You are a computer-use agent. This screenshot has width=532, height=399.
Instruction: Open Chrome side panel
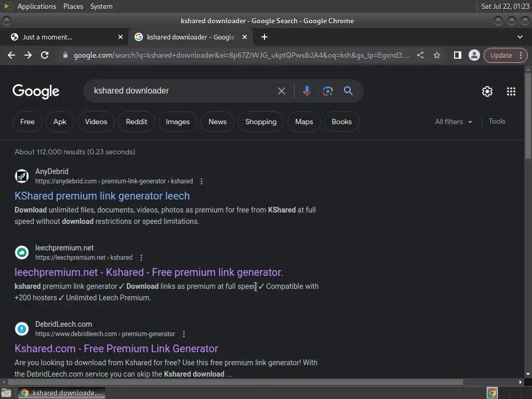click(457, 55)
